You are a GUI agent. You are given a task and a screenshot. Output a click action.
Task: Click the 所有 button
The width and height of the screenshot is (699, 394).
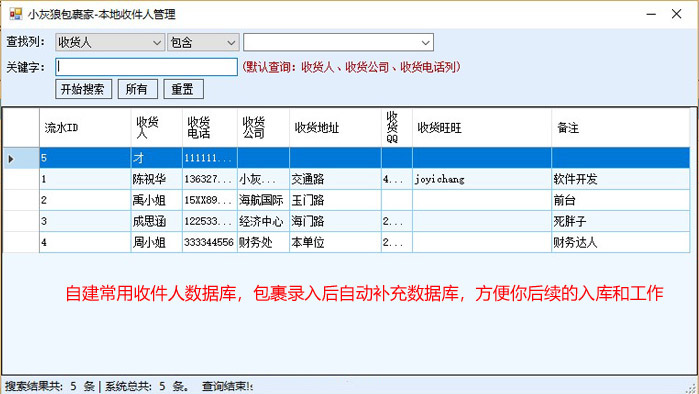(x=138, y=89)
